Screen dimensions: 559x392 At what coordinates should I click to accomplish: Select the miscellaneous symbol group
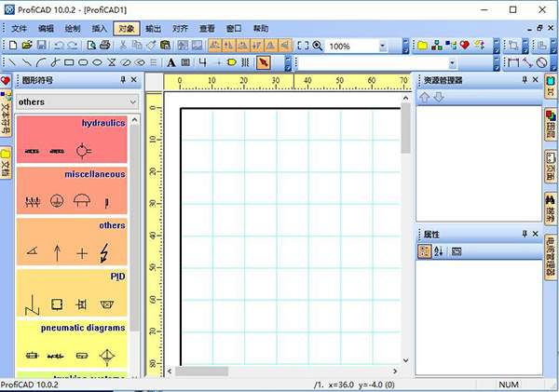72,190
